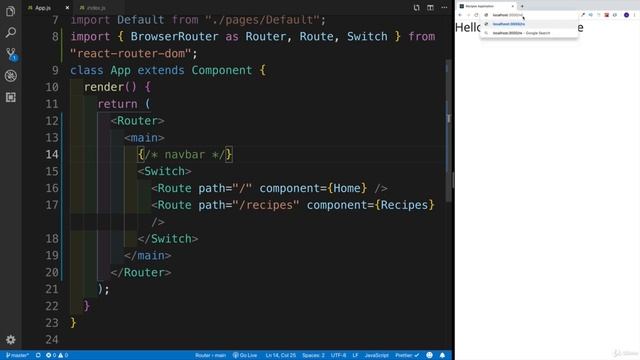Screen dimensions: 640x360
Task: Open the editor More Actions ellipsis
Action: pos(444,7)
